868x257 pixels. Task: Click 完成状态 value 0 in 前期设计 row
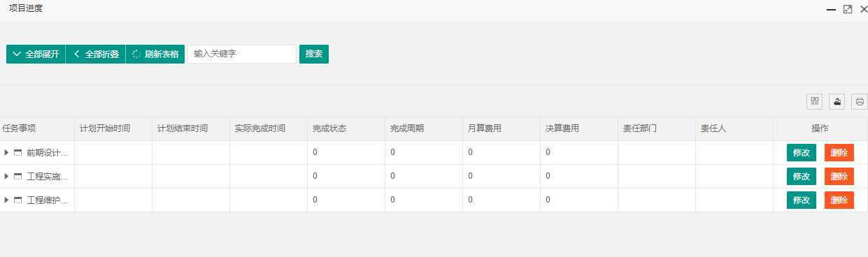pyautogui.click(x=315, y=152)
